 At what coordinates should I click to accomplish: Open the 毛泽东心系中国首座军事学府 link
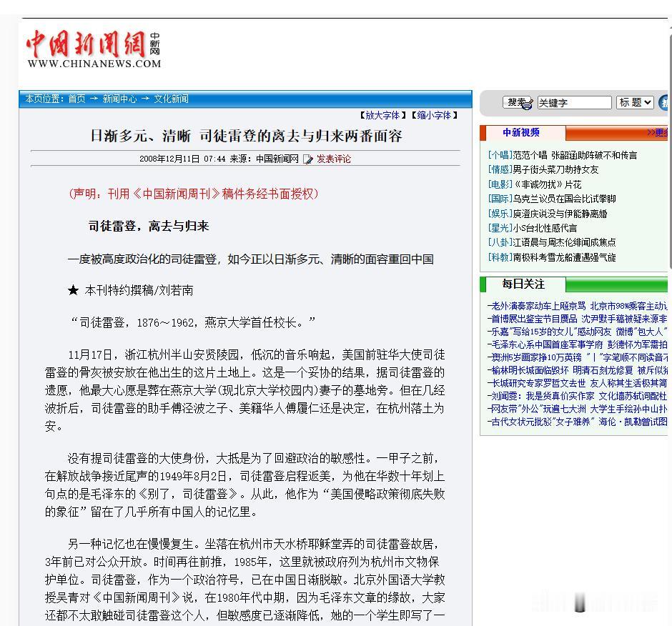[x=546, y=344]
